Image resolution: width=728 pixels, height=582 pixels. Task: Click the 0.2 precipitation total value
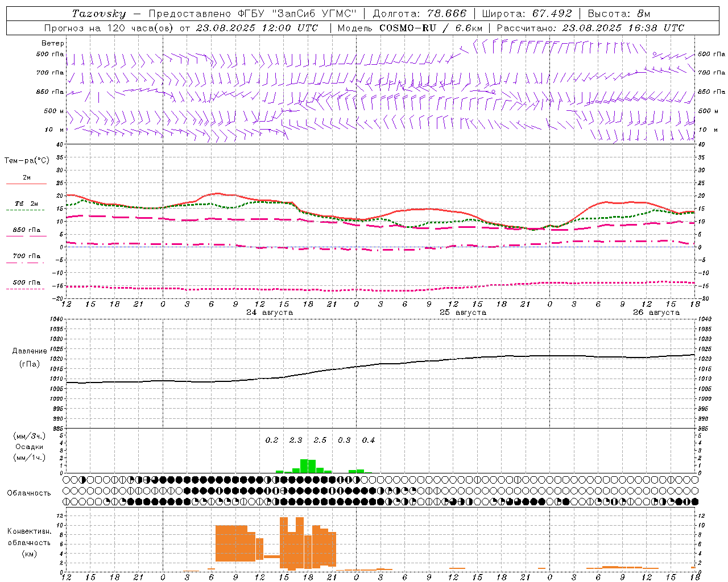pyautogui.click(x=272, y=440)
